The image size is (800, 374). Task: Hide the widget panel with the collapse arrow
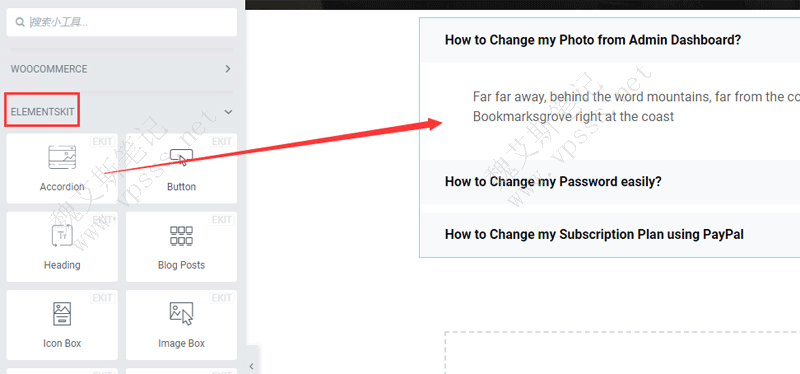tap(252, 366)
